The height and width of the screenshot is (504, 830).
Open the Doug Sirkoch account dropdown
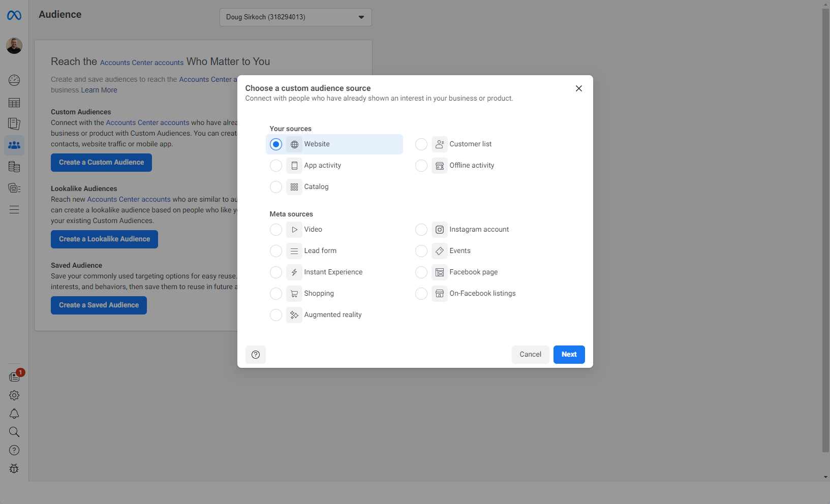tap(295, 17)
